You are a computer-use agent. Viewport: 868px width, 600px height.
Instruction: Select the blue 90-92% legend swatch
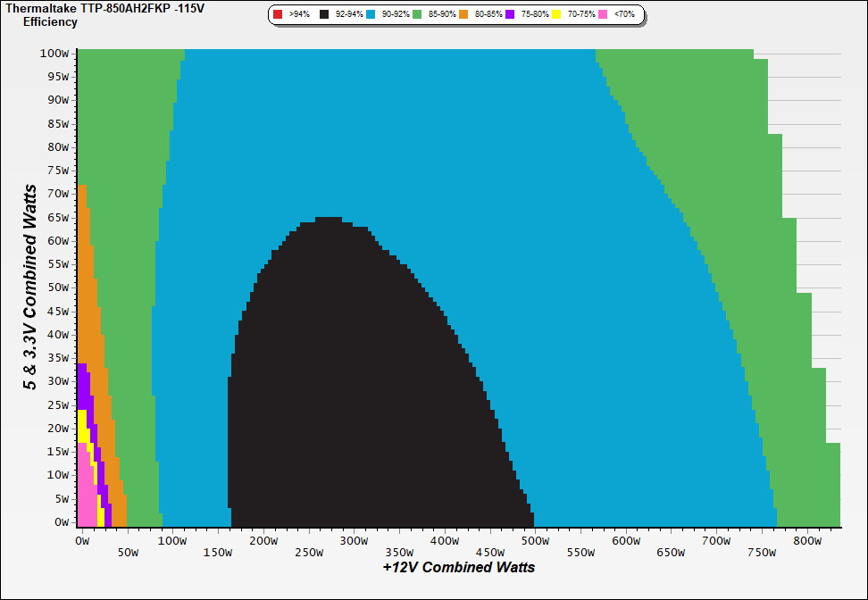pyautogui.click(x=371, y=15)
